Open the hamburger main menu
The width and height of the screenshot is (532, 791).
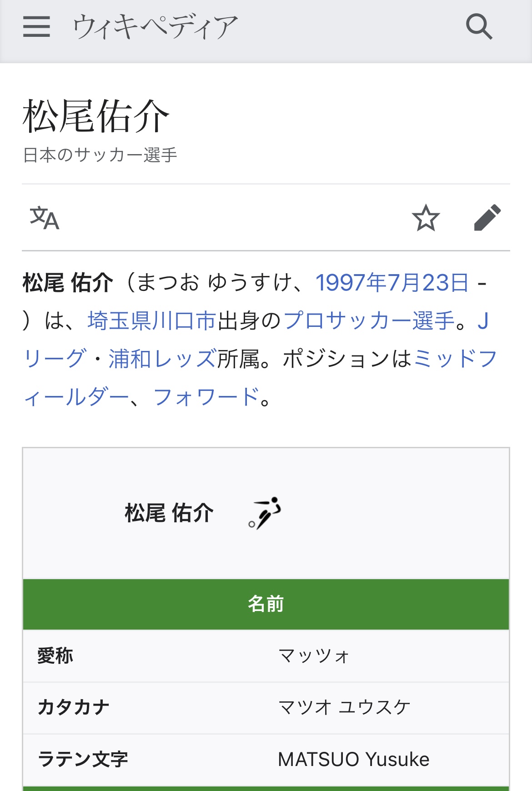pos(36,26)
